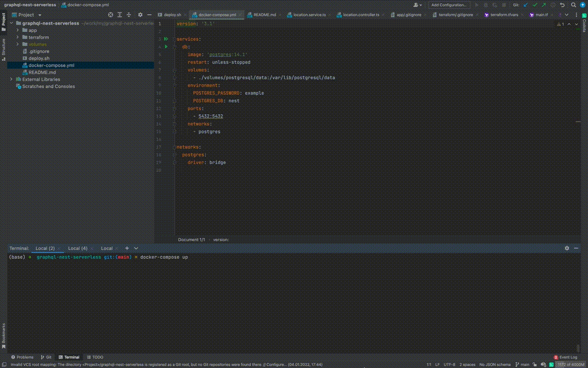This screenshot has height=368, width=588.
Task: Toggle the Problems tool window
Action: point(22,357)
